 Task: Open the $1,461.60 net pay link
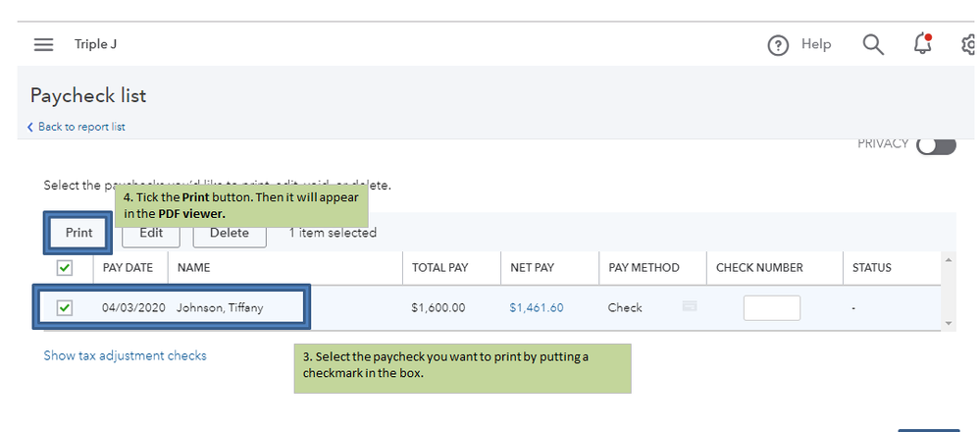point(536,307)
